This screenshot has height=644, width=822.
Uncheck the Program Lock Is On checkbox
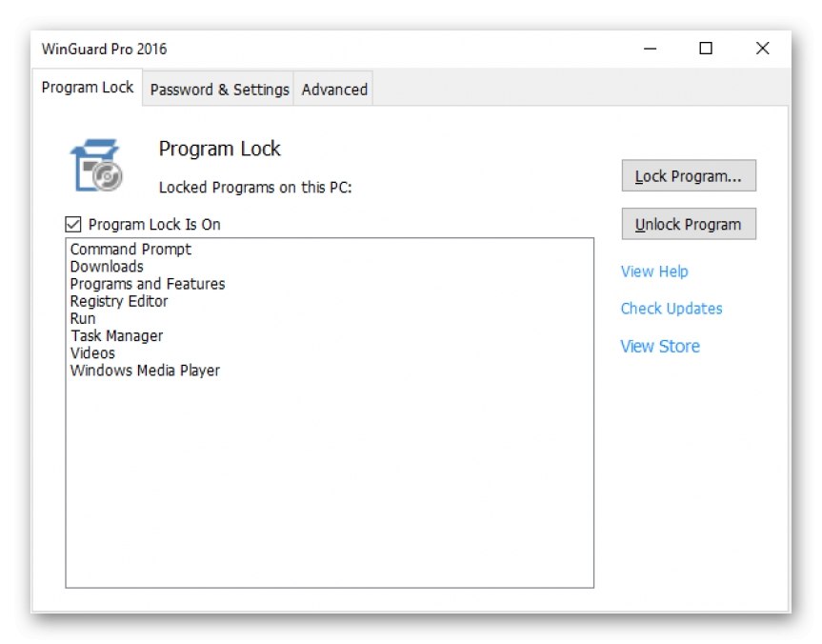[x=73, y=225]
